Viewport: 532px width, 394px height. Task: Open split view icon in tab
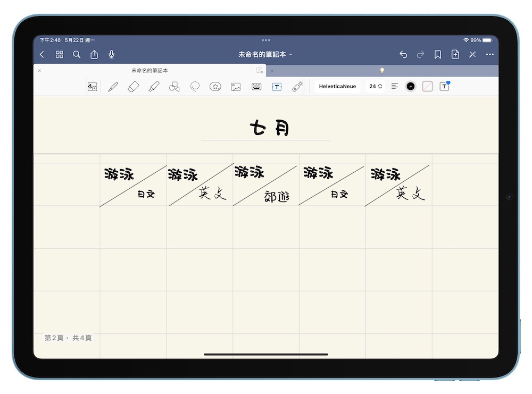[x=260, y=71]
